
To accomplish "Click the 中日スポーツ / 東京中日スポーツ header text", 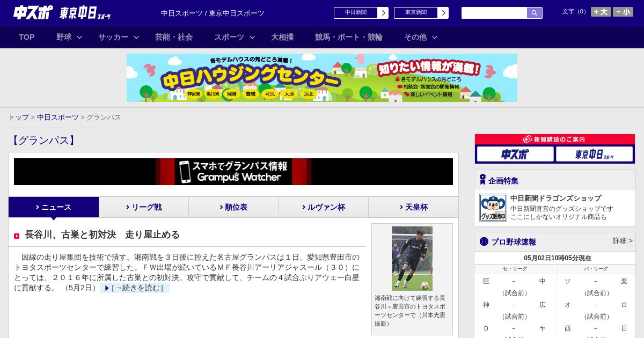I will pyautogui.click(x=213, y=13).
